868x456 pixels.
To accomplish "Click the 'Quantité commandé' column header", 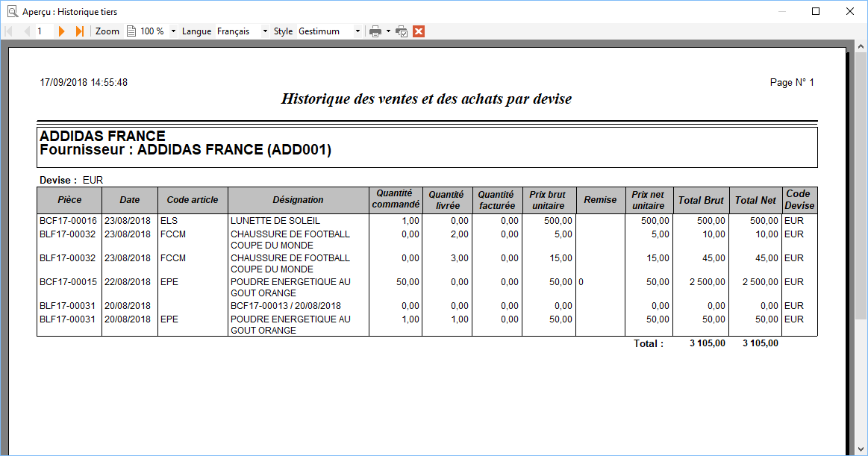I will tap(396, 199).
